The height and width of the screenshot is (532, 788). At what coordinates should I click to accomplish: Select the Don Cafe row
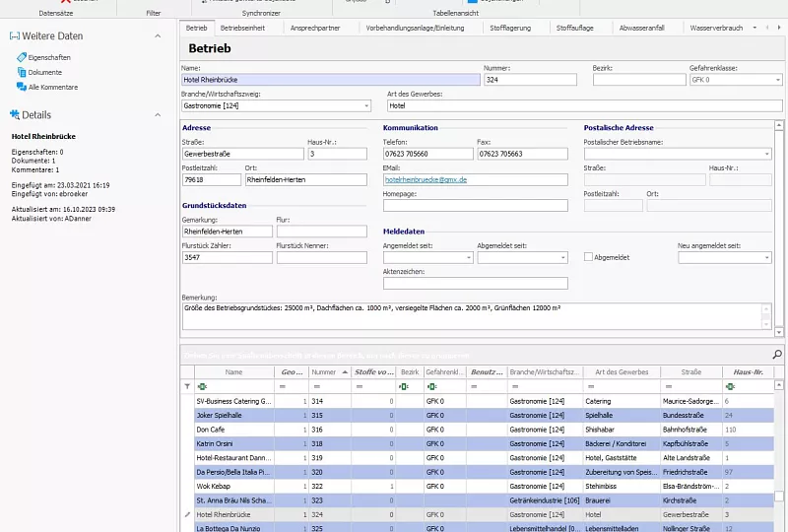point(484,430)
